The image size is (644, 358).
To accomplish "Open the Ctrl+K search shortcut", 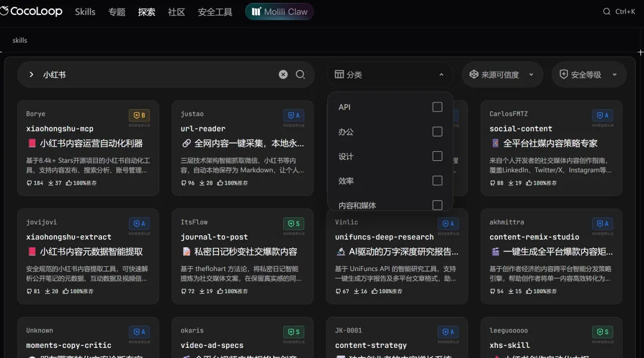I will pos(619,11).
